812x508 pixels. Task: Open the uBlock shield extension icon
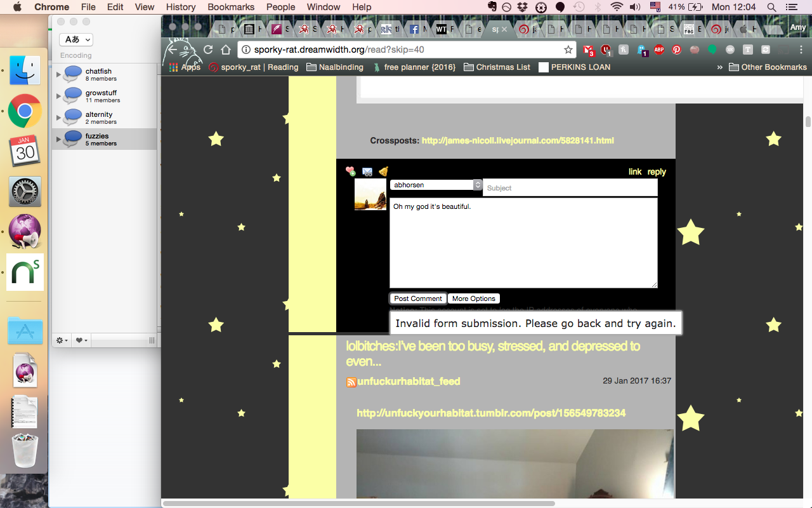click(x=606, y=50)
